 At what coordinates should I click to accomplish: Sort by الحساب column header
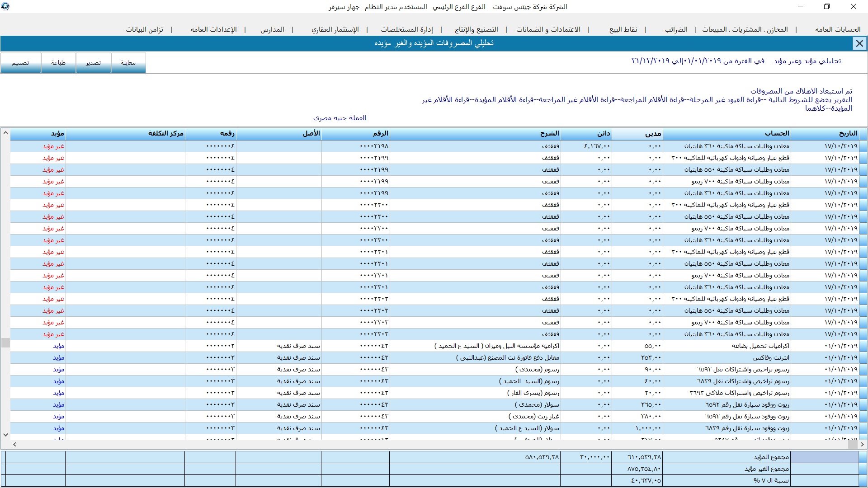[x=727, y=134]
